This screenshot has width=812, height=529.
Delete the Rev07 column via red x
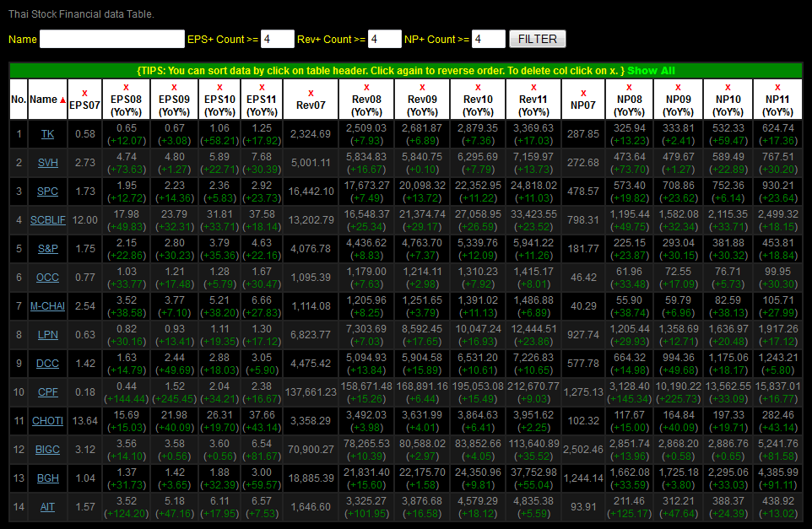(x=311, y=93)
